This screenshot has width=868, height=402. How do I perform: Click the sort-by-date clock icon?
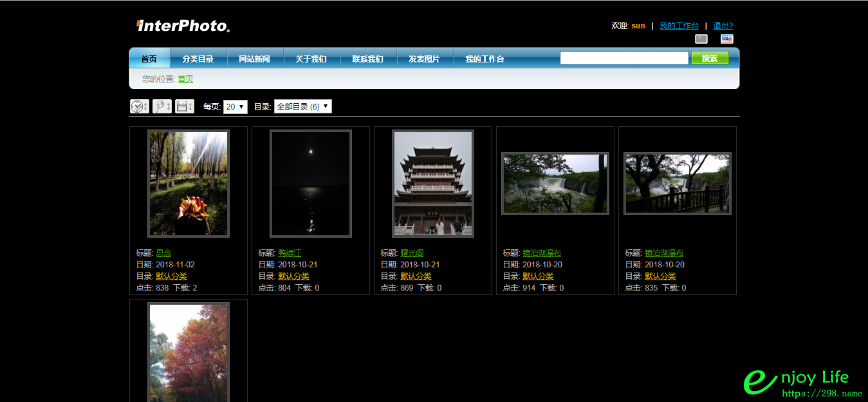pos(136,106)
